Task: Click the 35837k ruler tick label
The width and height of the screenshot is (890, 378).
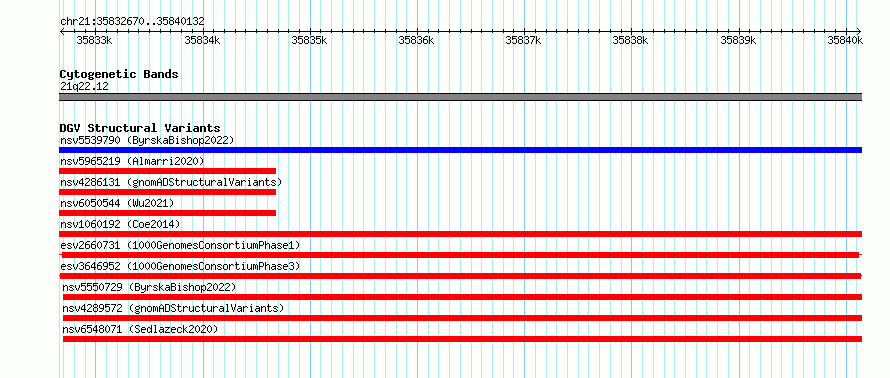Action: point(523,40)
